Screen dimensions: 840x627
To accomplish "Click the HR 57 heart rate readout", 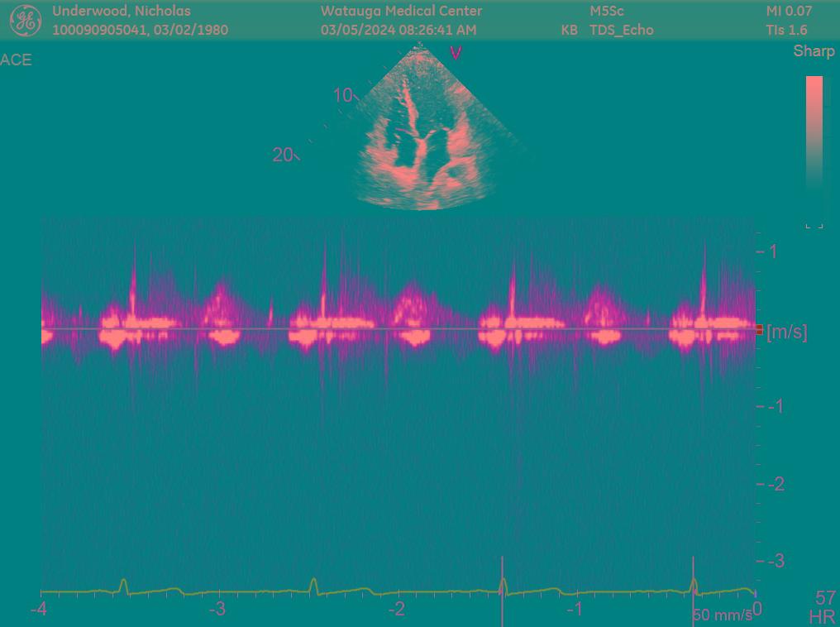I will click(x=823, y=607).
